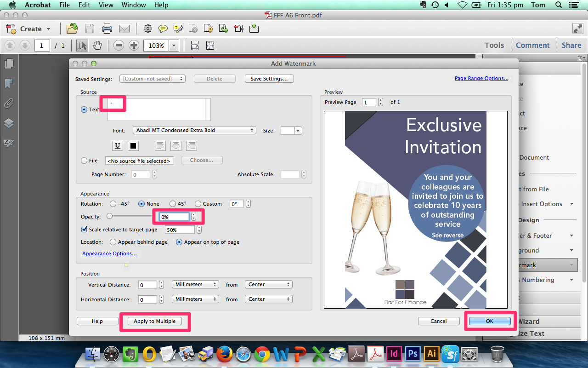Switch to the Comment panel

coord(532,45)
